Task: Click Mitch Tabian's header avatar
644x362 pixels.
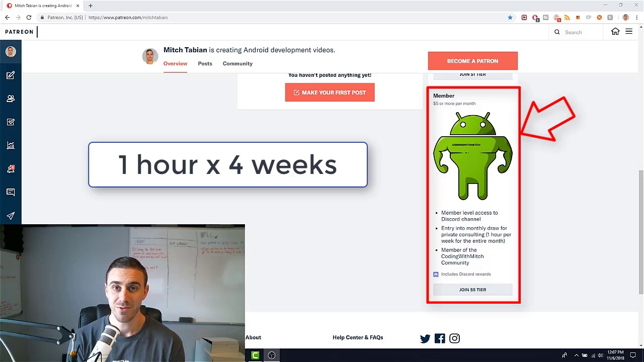Action: 150,57
